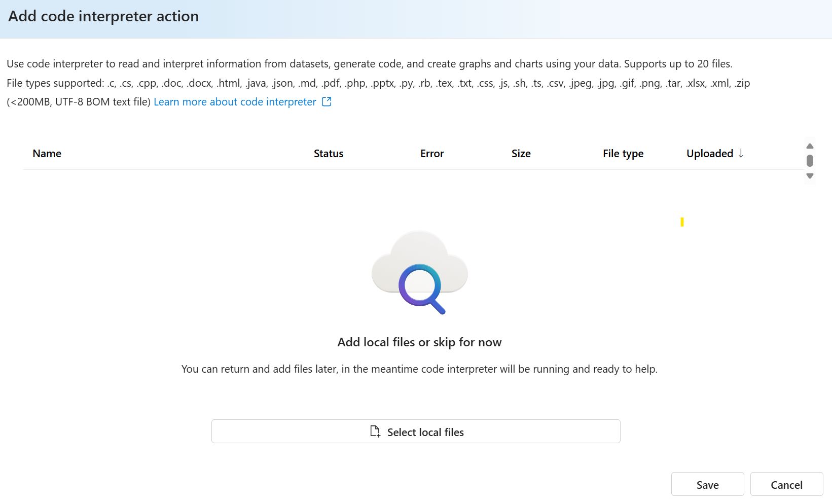Sort table by Status column header

[329, 154]
